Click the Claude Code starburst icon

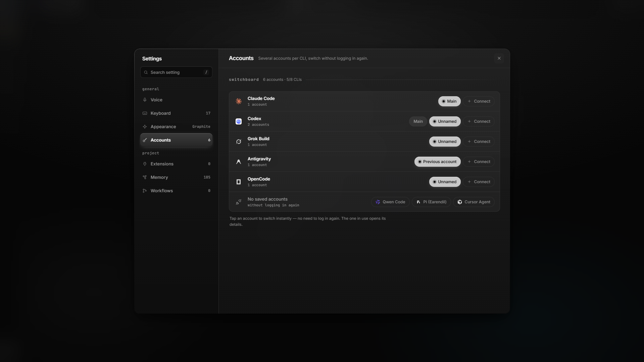[239, 101]
